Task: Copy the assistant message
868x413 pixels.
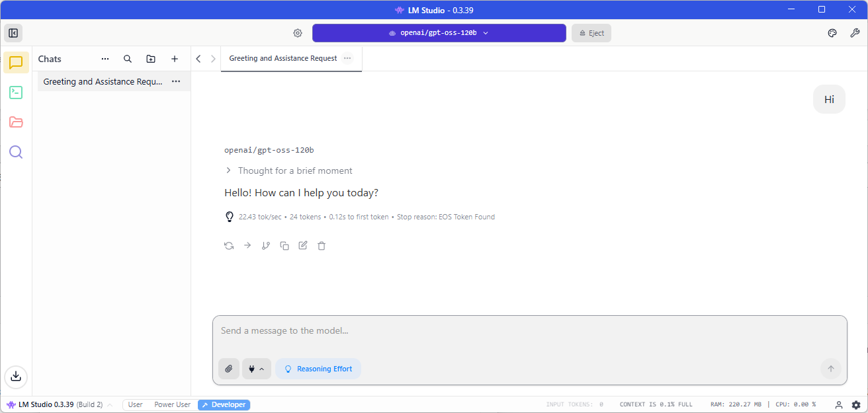Action: (284, 246)
